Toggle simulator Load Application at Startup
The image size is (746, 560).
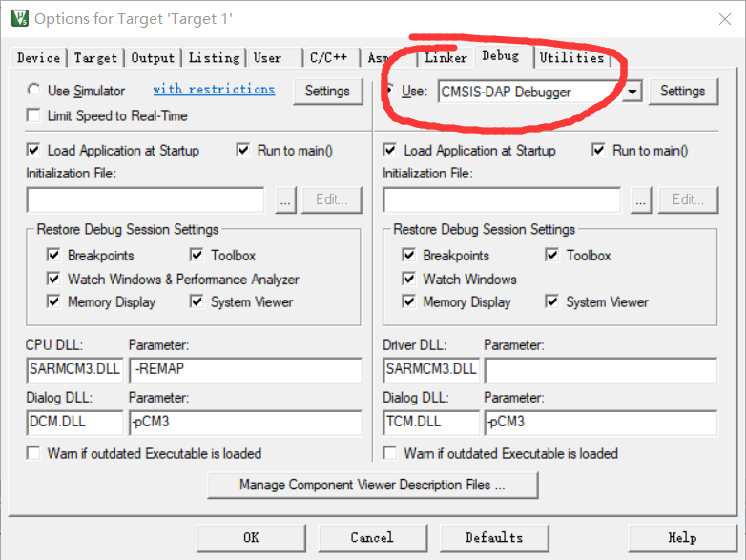[33, 151]
